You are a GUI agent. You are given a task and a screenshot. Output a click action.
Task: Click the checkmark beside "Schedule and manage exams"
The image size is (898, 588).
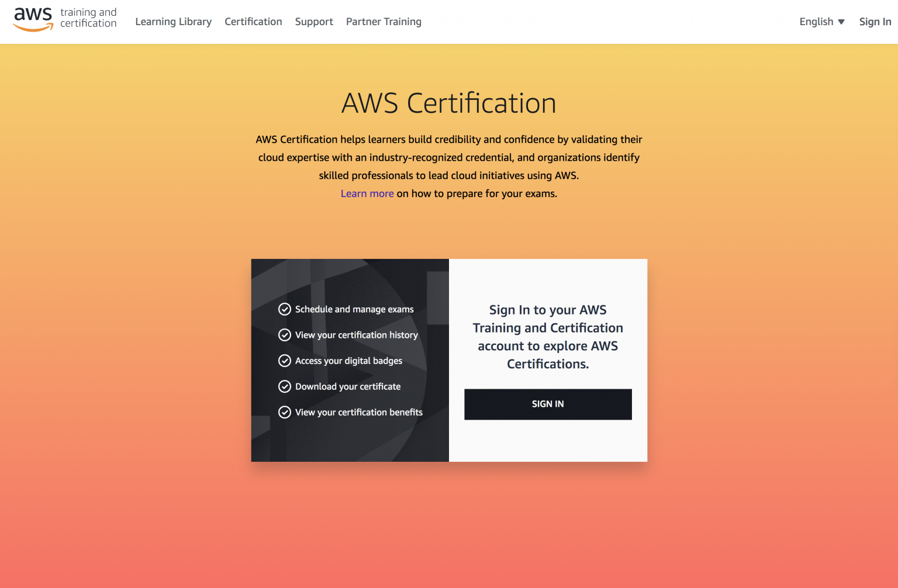point(285,309)
